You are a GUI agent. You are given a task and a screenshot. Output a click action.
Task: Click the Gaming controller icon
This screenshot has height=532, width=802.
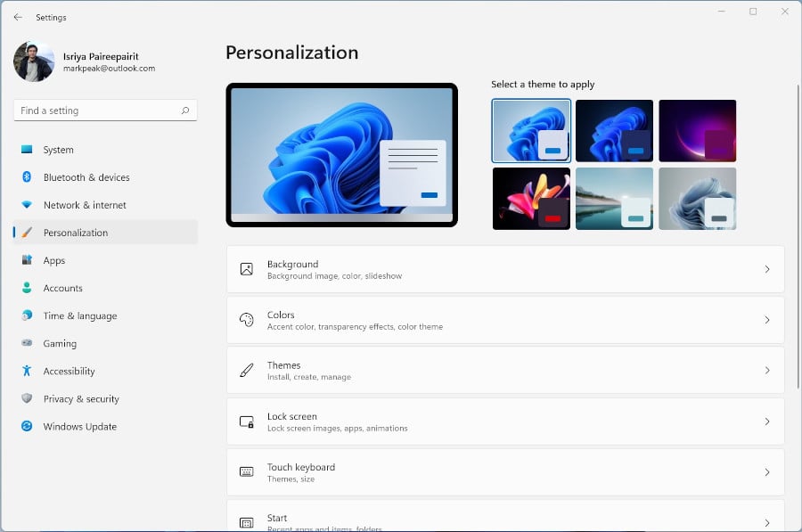27,343
